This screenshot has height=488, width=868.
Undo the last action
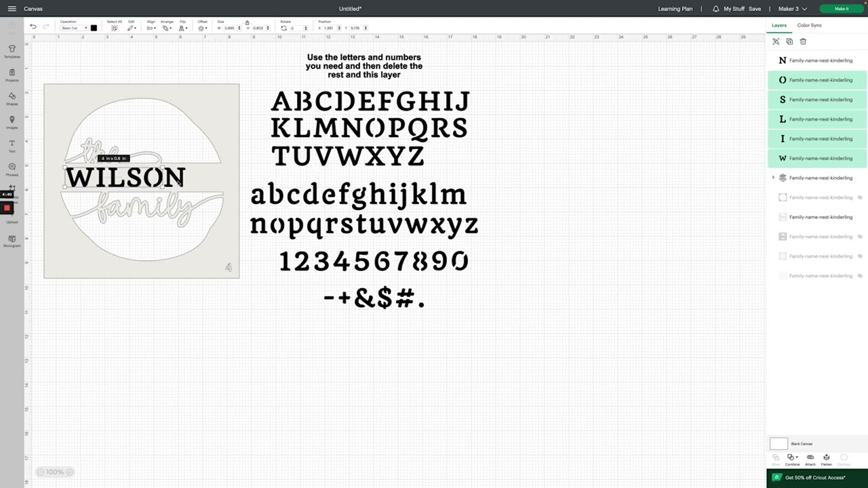[33, 26]
